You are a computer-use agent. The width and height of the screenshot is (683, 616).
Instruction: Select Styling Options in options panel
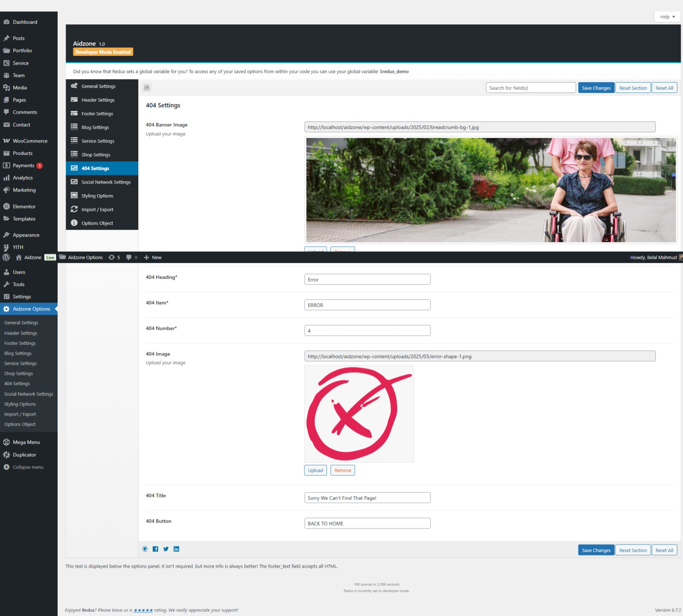tap(97, 196)
